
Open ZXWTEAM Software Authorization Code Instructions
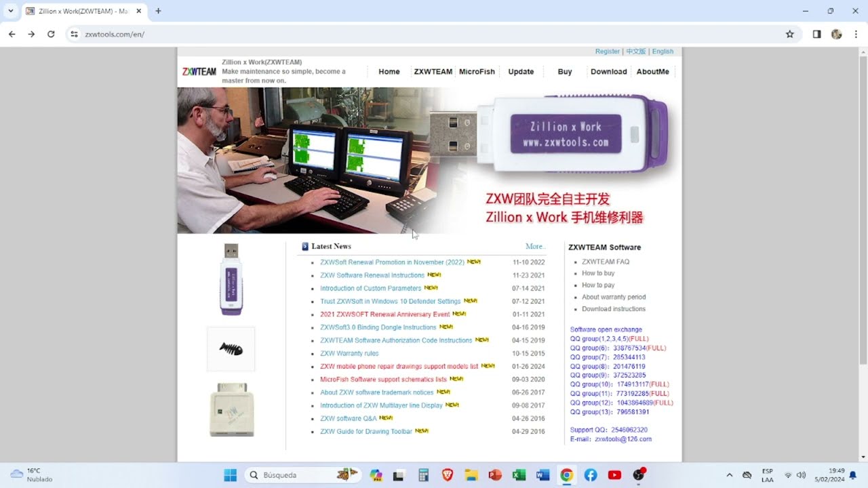pos(396,340)
